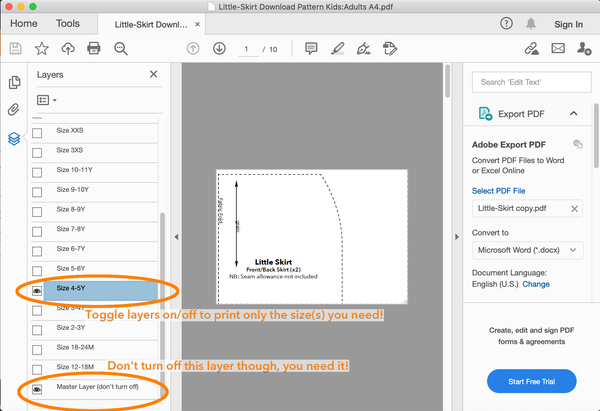Click the Print icon in toolbar
This screenshot has height=411, width=600.
tap(94, 48)
